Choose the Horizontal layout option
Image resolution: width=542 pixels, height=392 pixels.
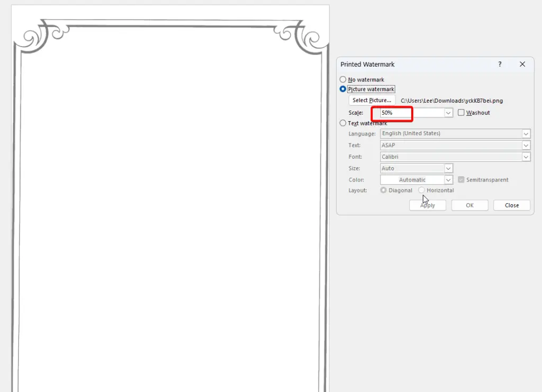pos(421,190)
